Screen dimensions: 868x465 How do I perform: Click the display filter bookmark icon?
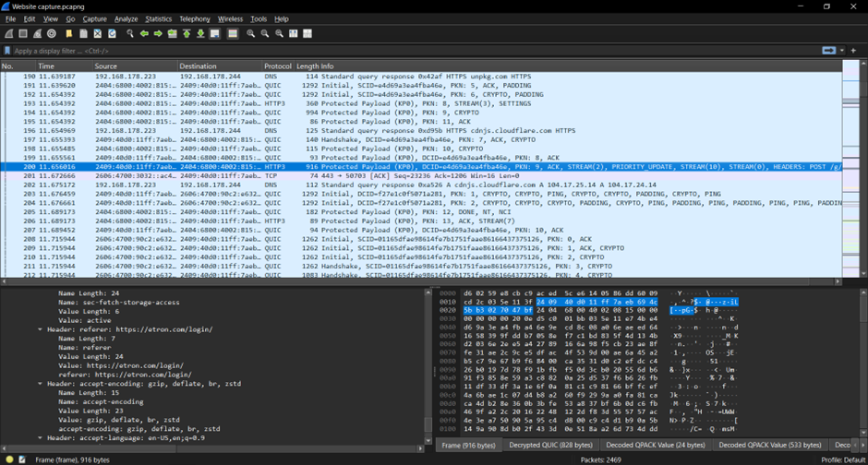(x=7, y=51)
